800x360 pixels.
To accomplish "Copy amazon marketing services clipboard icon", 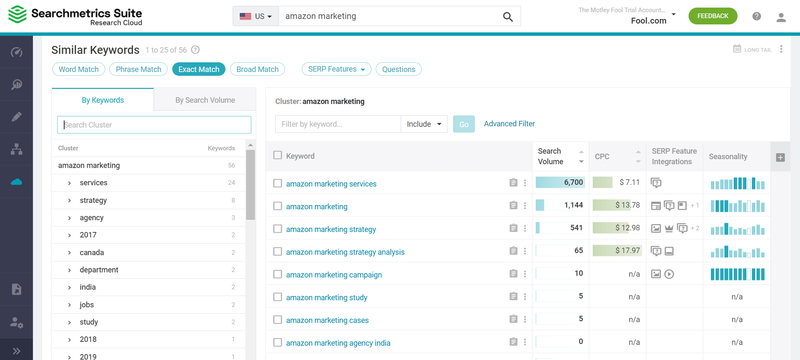I will (x=513, y=183).
